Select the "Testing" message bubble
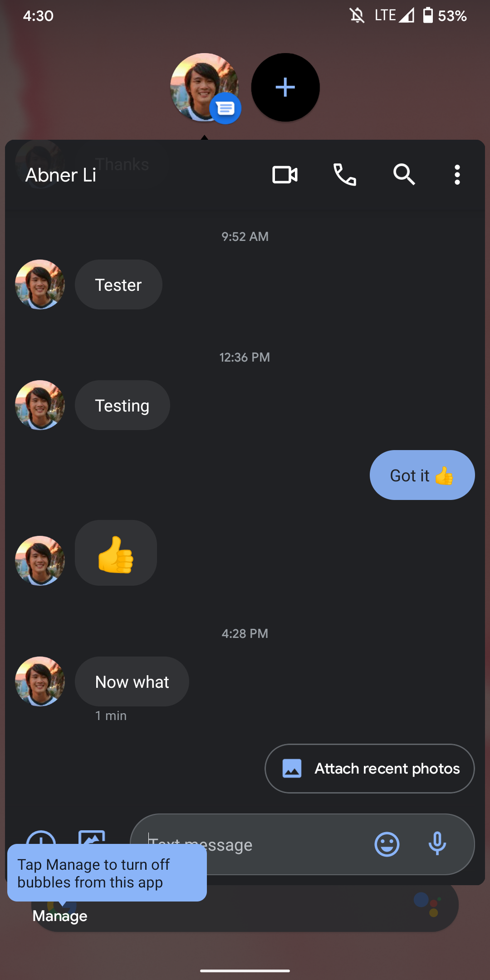 click(x=122, y=405)
